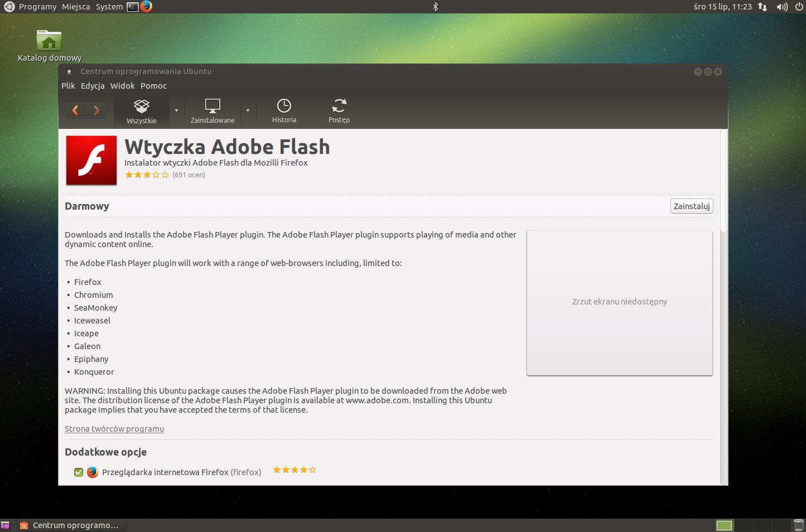806x532 pixels.
Task: Expand the Wszystkie dropdown arrow
Action: click(176, 110)
